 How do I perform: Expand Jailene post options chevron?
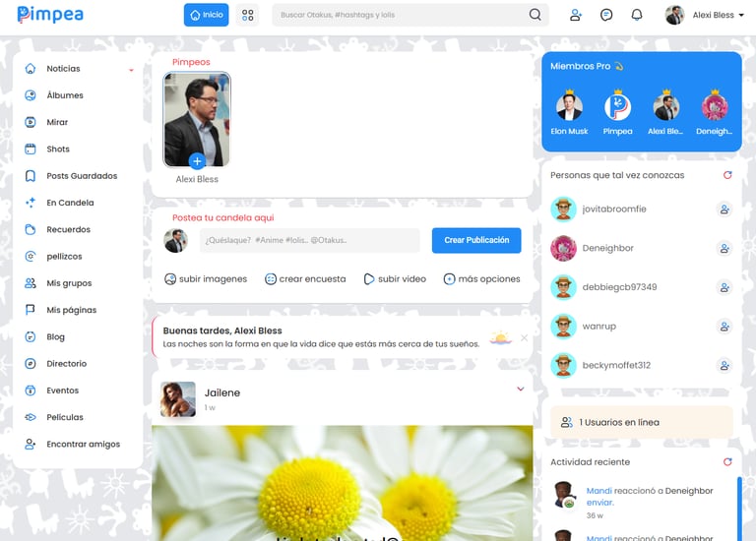coord(521,389)
